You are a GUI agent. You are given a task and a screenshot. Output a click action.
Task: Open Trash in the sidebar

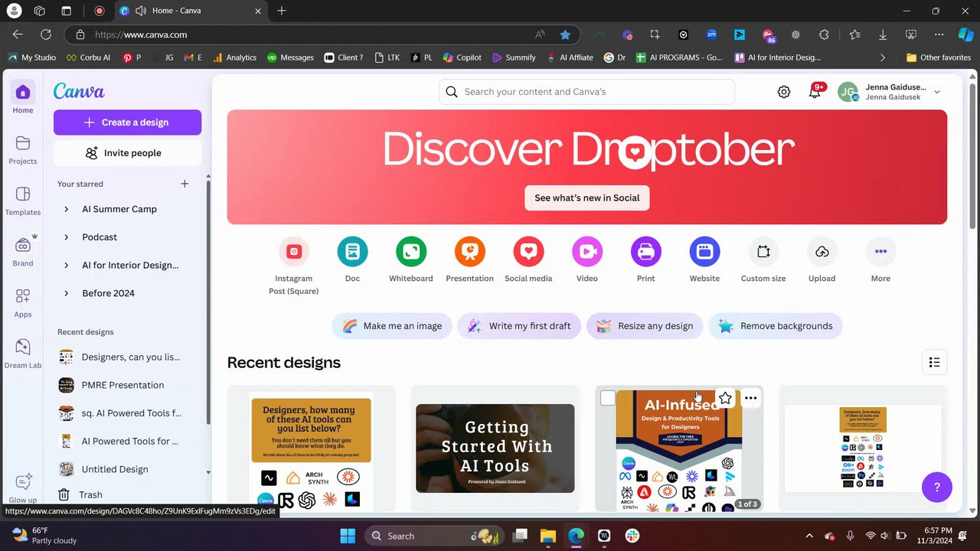click(127, 494)
